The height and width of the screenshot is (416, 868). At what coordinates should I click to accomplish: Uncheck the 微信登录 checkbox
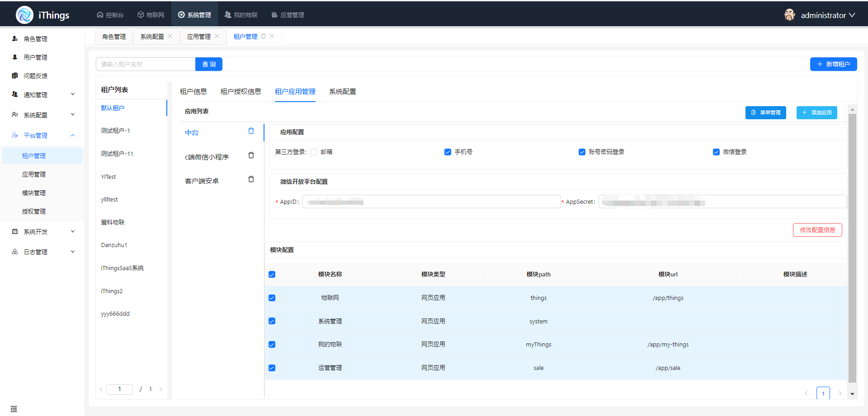716,152
